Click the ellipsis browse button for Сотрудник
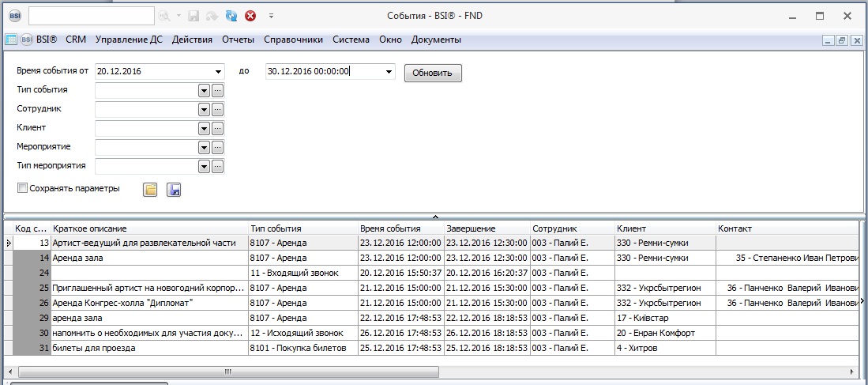Viewport: 868px width, 385px height. point(218,109)
